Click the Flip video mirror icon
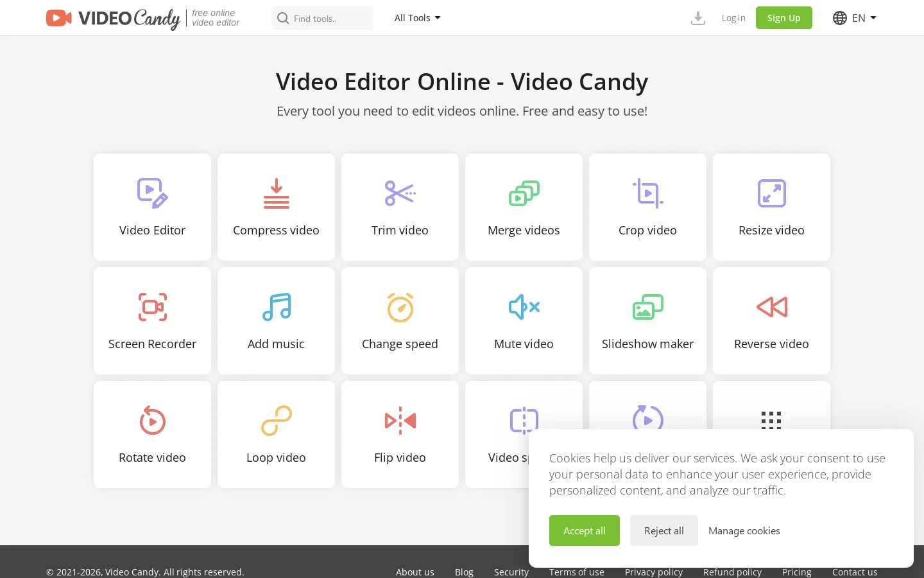The width and height of the screenshot is (924, 578). tap(400, 421)
